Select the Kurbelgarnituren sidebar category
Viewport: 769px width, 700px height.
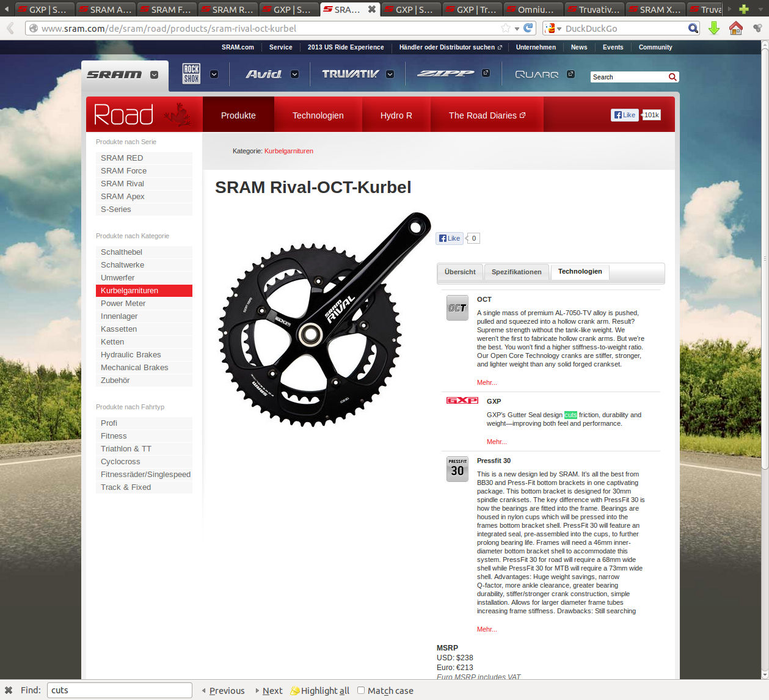[144, 290]
